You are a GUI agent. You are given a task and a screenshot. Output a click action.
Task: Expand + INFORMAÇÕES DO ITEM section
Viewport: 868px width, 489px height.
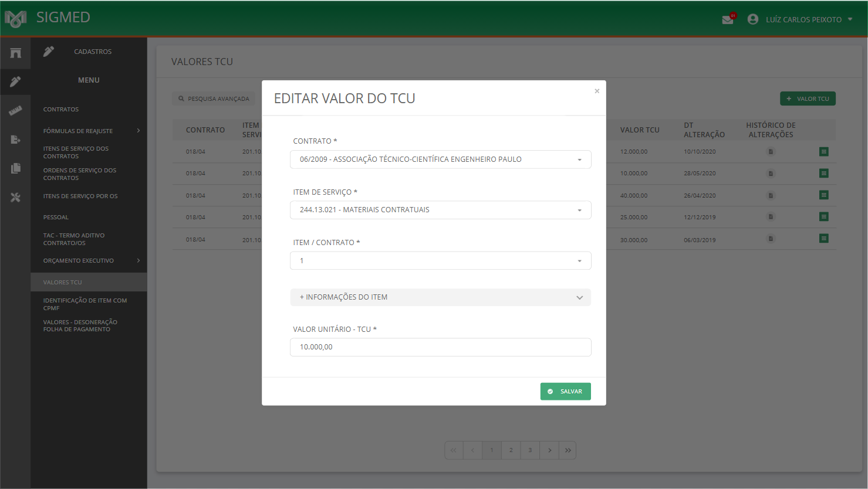(x=441, y=297)
